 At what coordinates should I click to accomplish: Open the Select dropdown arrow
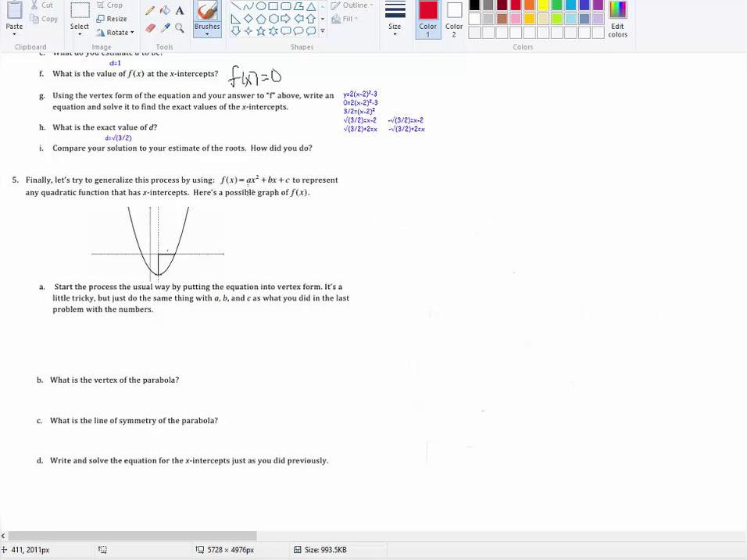click(x=80, y=34)
